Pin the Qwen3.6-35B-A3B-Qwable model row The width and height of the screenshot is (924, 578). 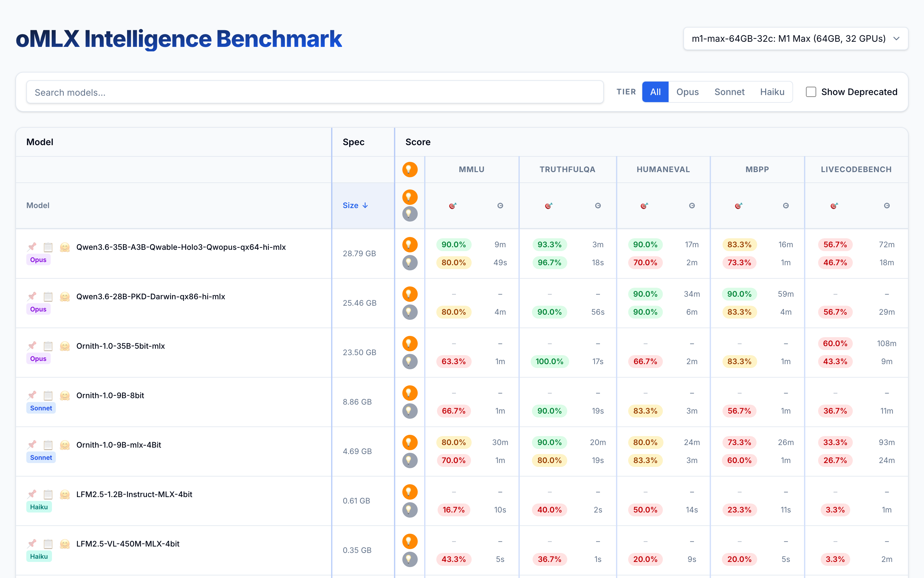point(32,247)
